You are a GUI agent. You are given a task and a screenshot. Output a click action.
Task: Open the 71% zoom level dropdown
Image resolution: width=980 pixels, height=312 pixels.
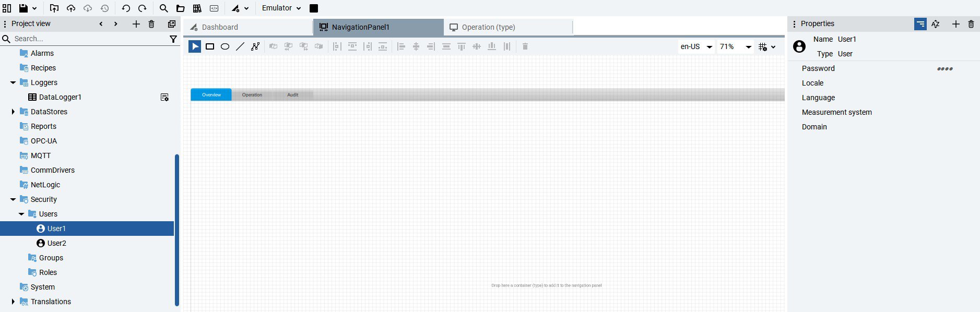tap(735, 46)
